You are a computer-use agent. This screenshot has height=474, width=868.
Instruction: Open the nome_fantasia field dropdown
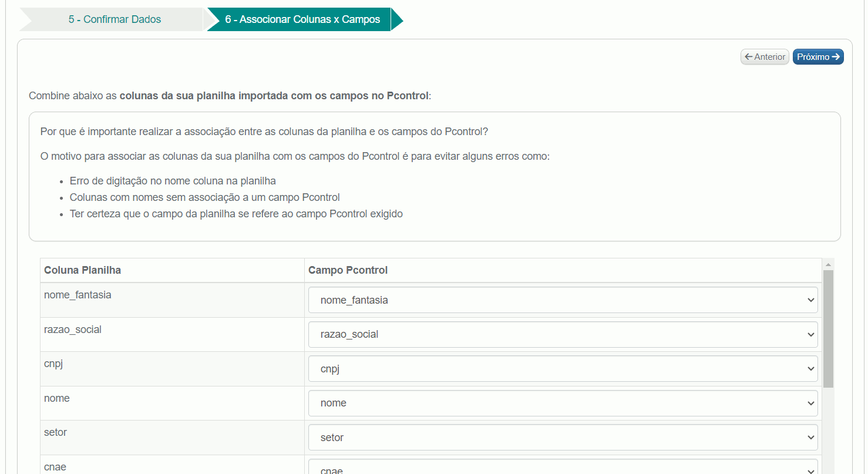(563, 300)
